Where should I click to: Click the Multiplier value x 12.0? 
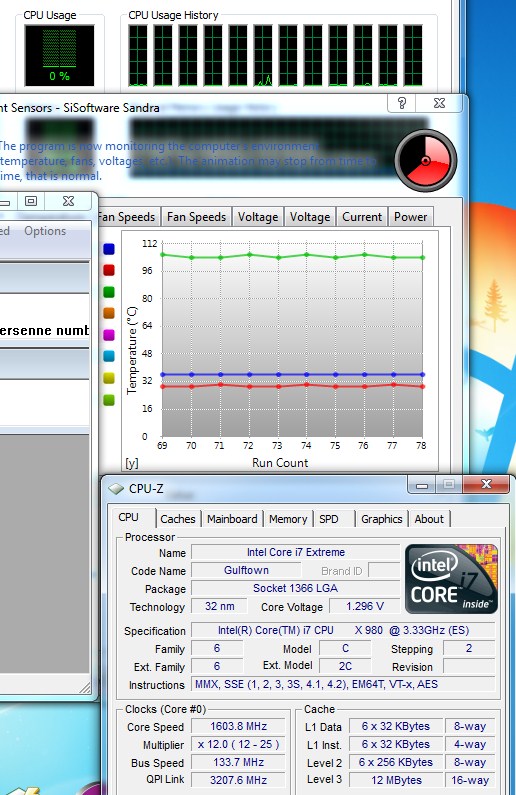point(238,744)
